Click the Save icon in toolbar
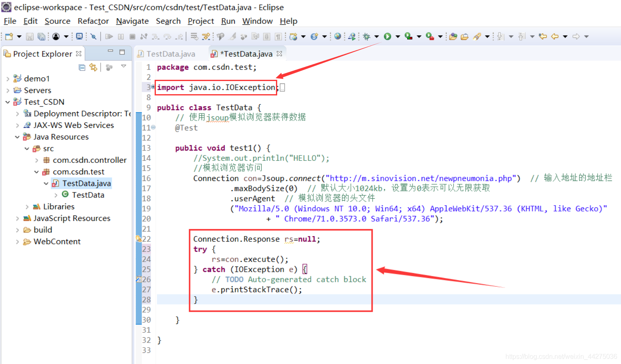Viewport: 621px width, 364px height. pos(30,37)
